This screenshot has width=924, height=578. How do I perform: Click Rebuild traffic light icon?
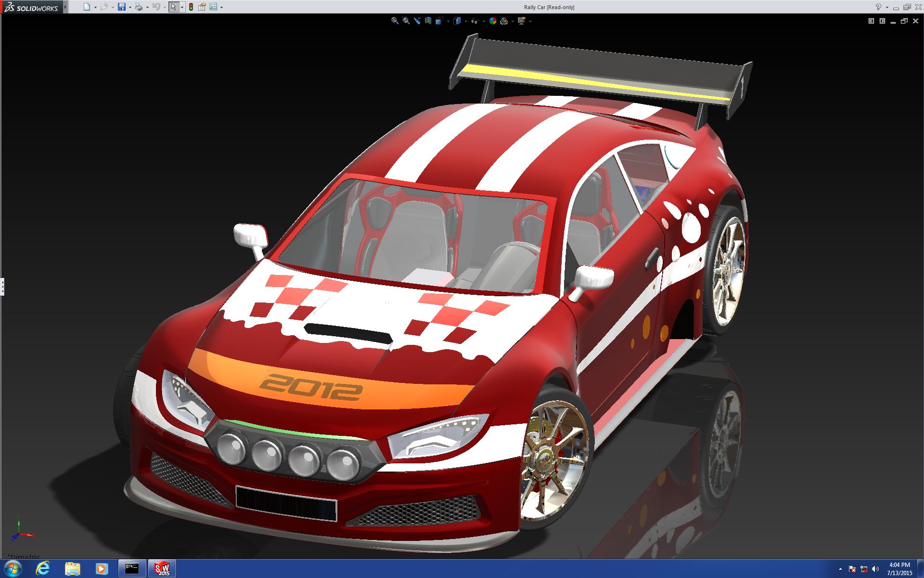pos(191,7)
